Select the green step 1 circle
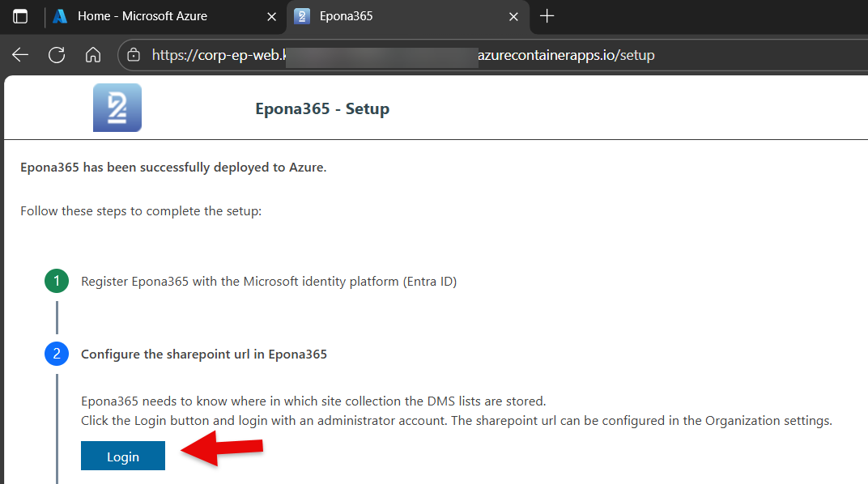Screen dimensions: 868x484 click(57, 282)
